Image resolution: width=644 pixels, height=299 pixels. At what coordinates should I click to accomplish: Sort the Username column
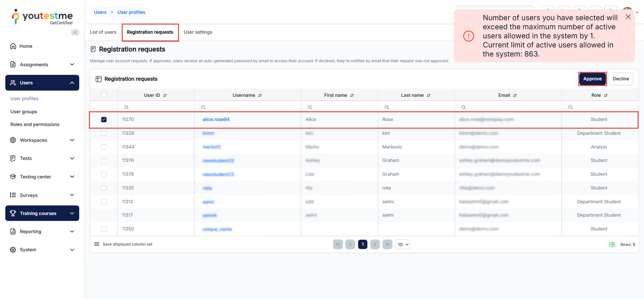[260, 96]
